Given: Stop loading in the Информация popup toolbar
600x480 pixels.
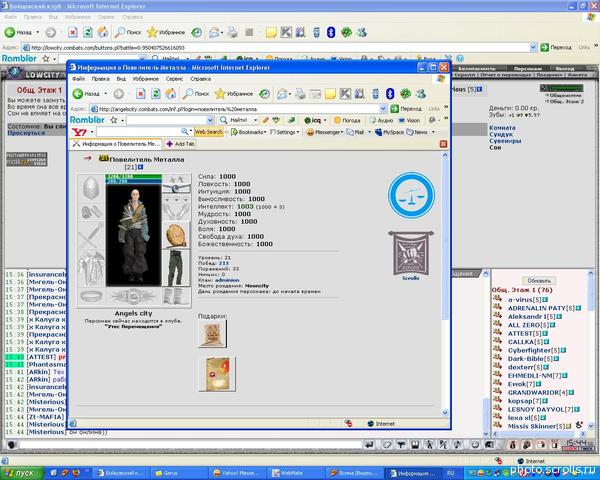Looking at the screenshot, I should click(x=141, y=94).
